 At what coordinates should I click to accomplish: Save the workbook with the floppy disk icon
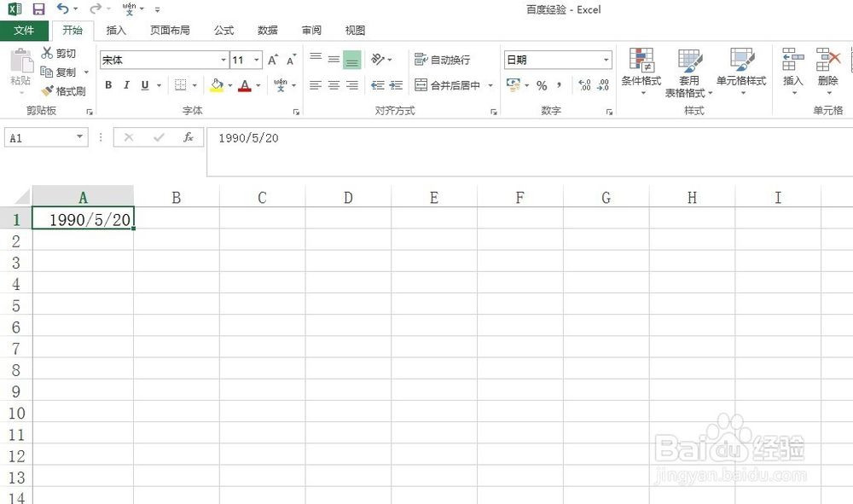coord(38,9)
